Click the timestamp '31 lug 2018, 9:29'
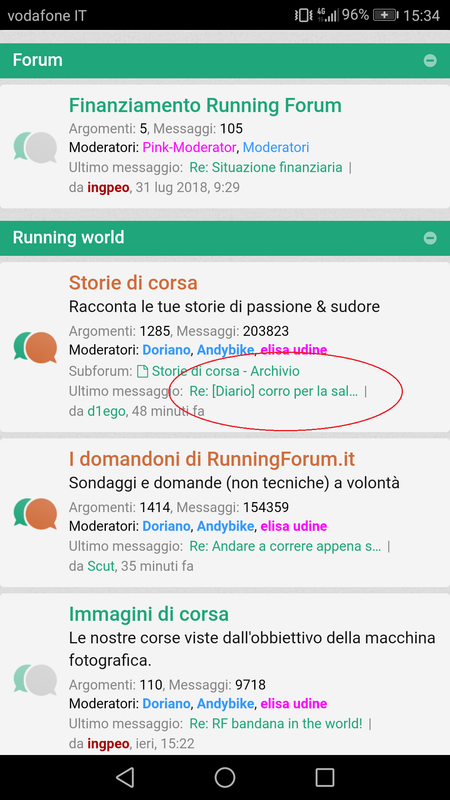450x800 pixels. [188, 188]
